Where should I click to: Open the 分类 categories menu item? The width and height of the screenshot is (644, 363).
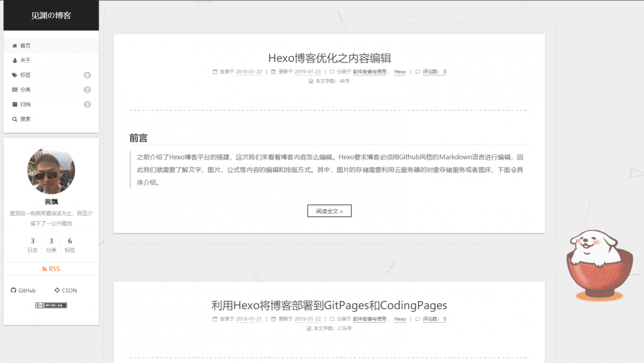coord(51,89)
